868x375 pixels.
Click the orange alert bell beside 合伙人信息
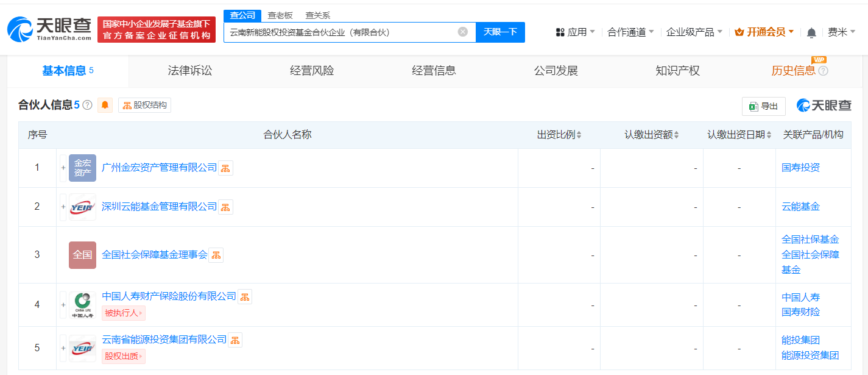(105, 105)
